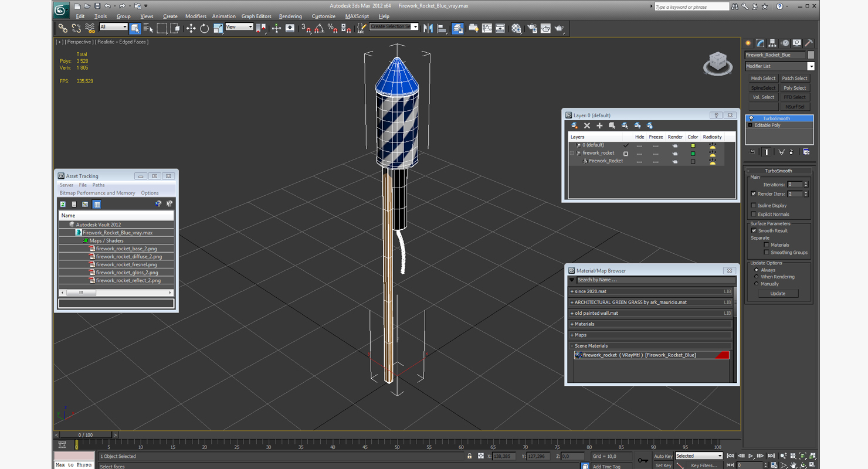Choose the Select and Scale tool
The image size is (868, 469).
tap(218, 28)
